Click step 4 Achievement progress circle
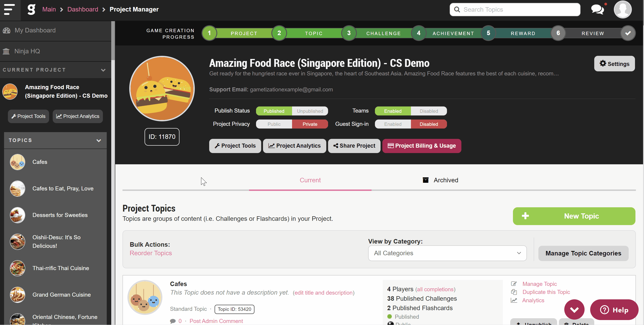Viewport: 644px width, 325px height. tap(419, 33)
